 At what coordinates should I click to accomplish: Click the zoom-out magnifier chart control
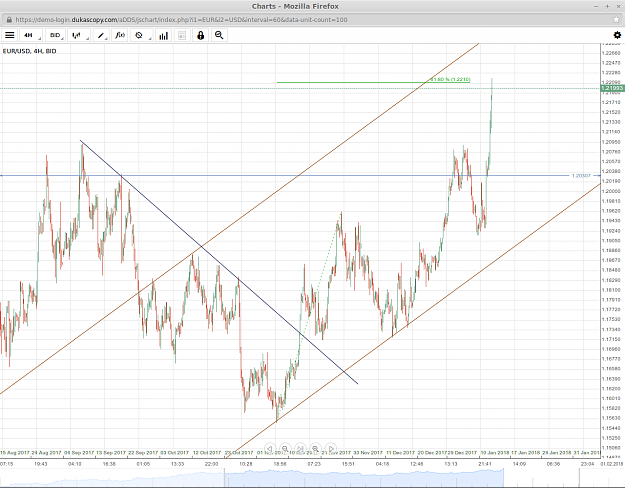point(285,449)
